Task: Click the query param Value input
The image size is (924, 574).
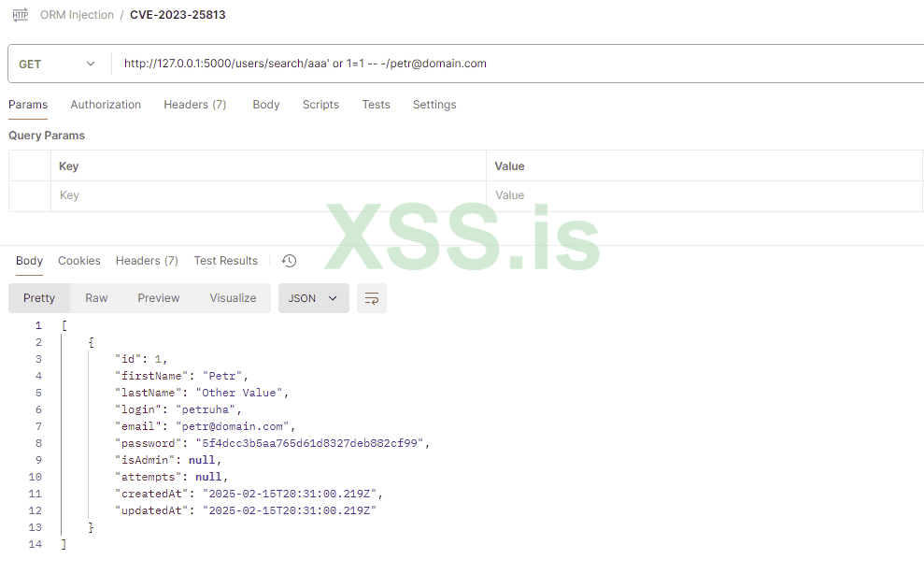Action: pyautogui.click(x=704, y=196)
